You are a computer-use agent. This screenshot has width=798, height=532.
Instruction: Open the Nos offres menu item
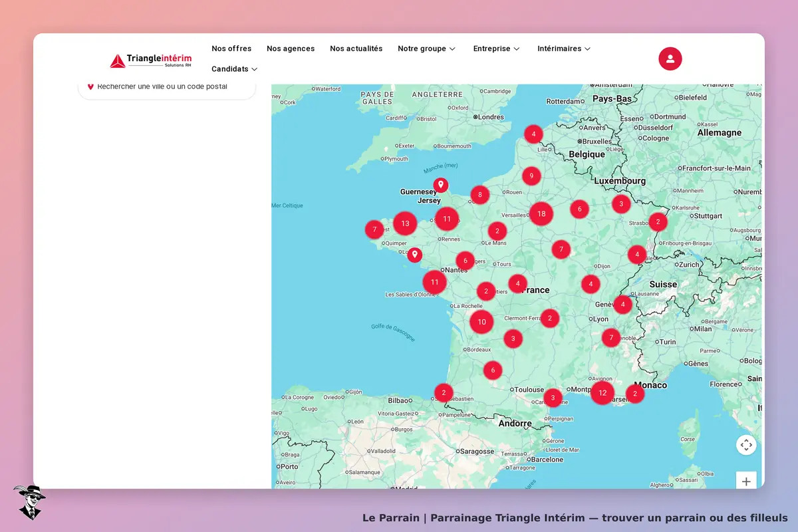coord(231,49)
